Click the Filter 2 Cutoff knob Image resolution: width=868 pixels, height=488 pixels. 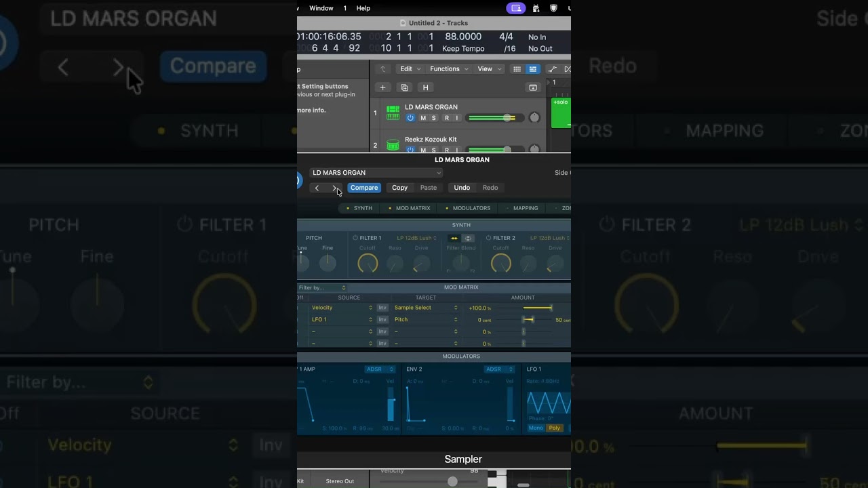500,264
